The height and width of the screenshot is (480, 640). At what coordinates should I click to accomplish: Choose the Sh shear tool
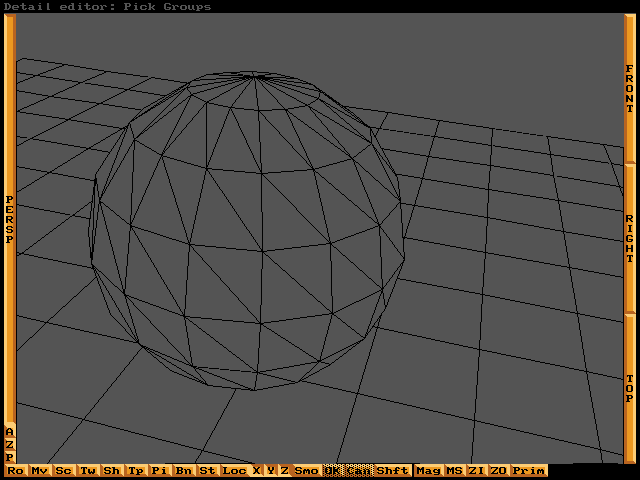tap(112, 471)
